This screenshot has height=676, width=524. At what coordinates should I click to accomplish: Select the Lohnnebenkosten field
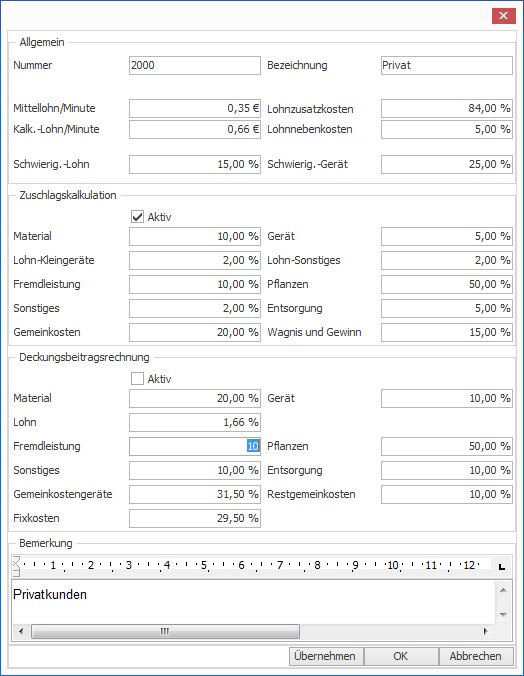pos(447,129)
